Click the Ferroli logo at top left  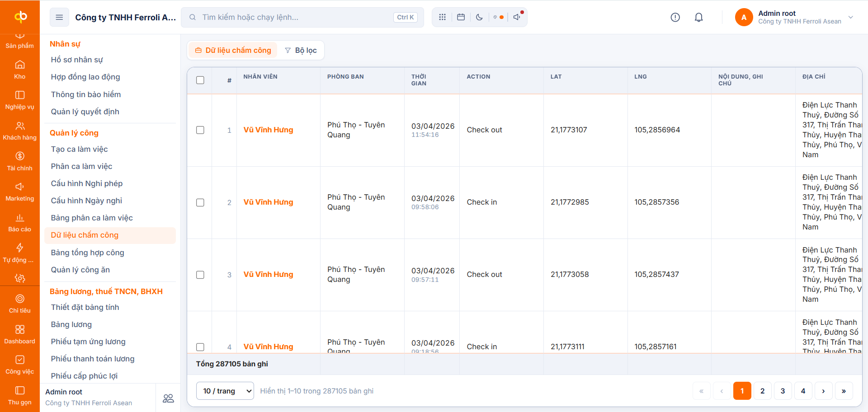[x=20, y=17]
